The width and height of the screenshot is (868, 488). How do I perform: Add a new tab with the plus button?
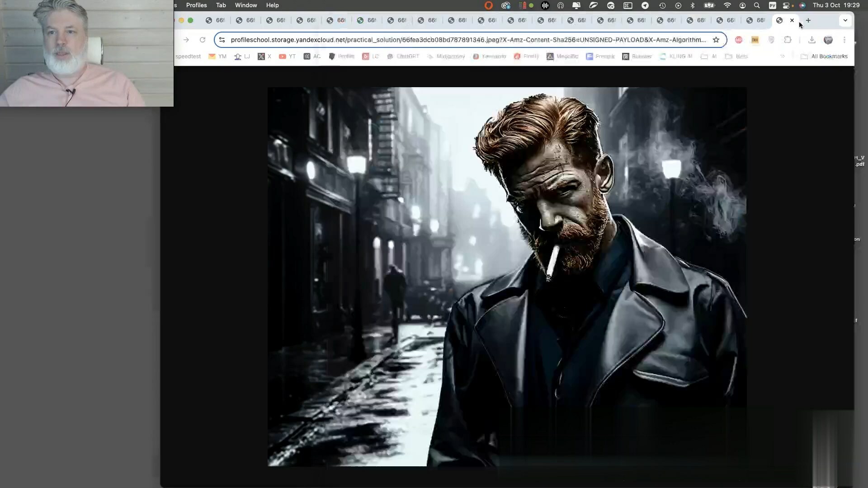[808, 20]
